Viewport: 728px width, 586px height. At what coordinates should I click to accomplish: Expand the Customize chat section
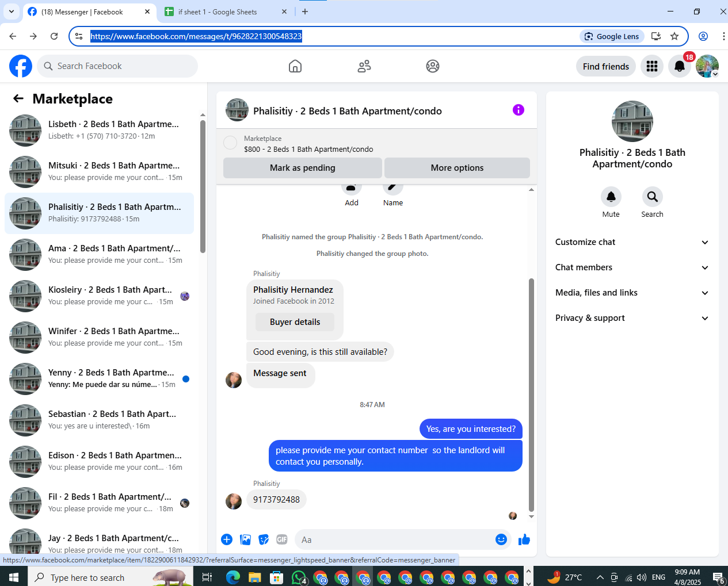pos(632,242)
